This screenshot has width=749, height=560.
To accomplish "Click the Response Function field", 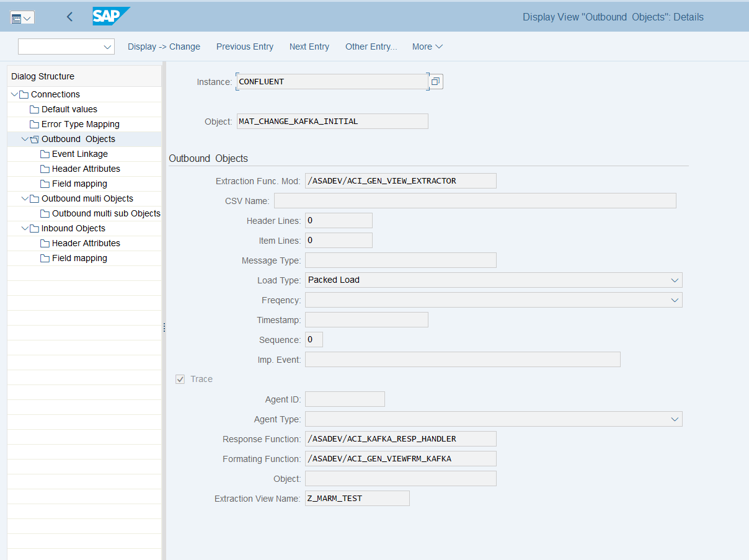I will pos(401,439).
